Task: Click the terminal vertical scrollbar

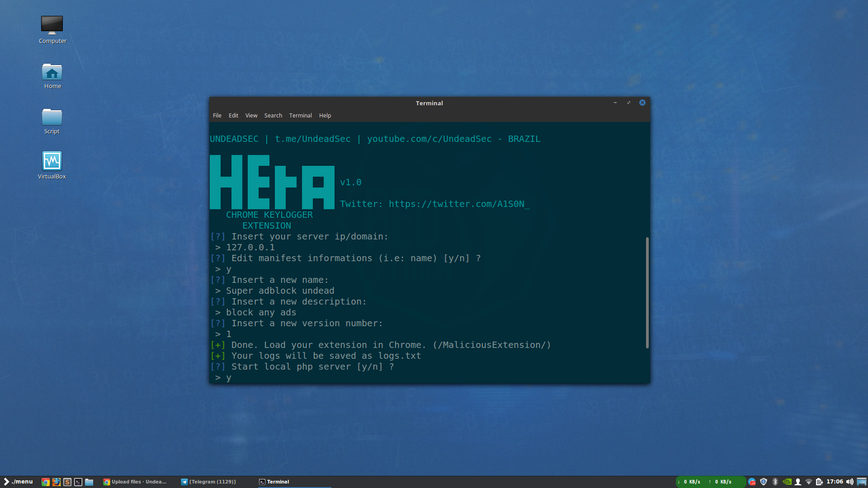Action: 647,292
